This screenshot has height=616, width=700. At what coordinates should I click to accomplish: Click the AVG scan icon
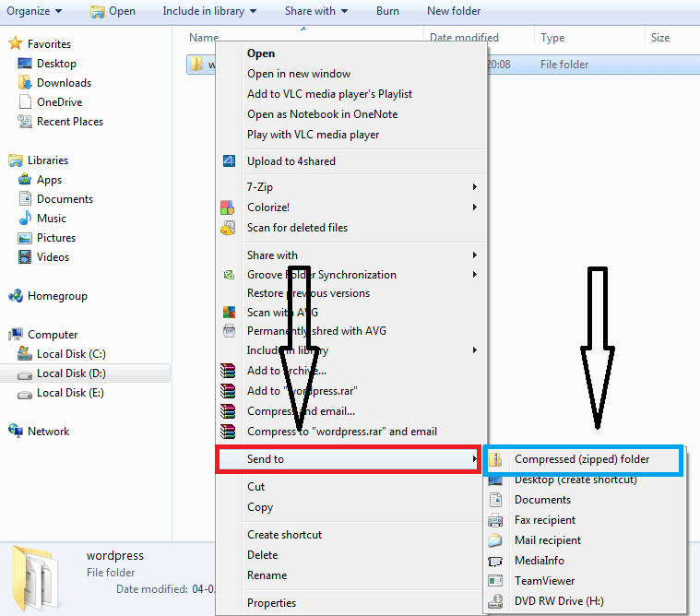click(229, 312)
